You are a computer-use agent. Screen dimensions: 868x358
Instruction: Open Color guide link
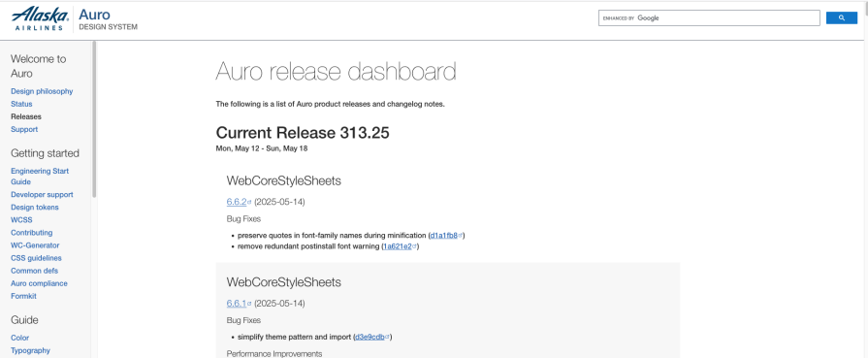20,338
